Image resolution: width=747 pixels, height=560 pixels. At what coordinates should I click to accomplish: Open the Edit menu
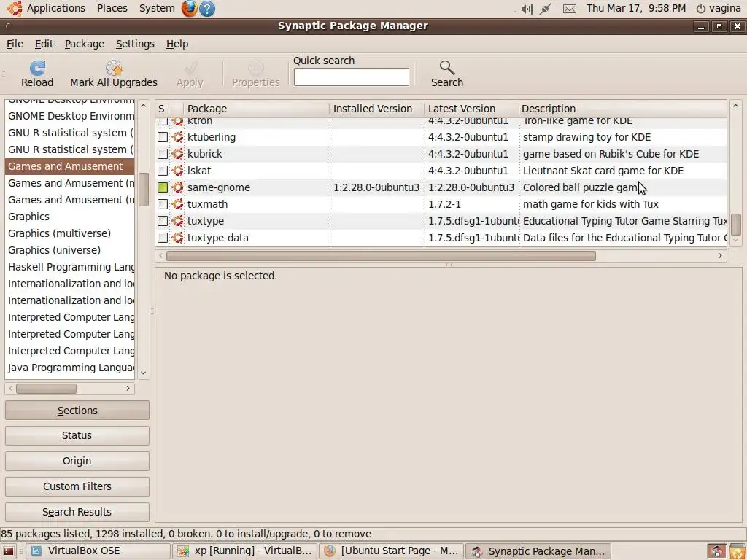click(x=44, y=44)
